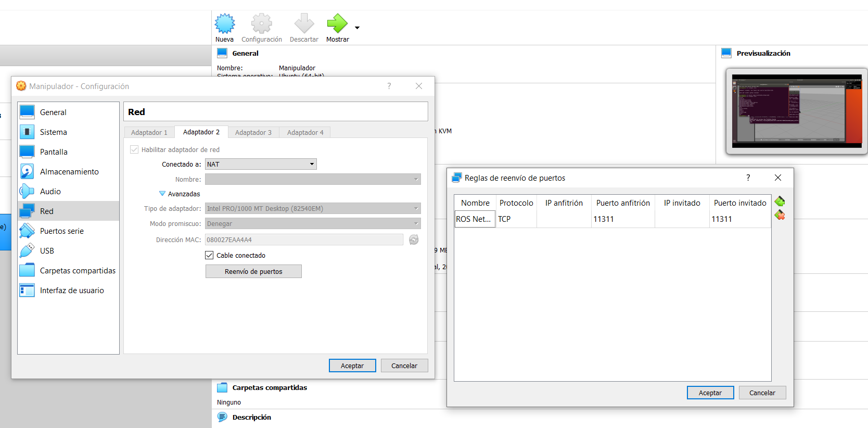Click the IP anfitrión column header

[564, 203]
